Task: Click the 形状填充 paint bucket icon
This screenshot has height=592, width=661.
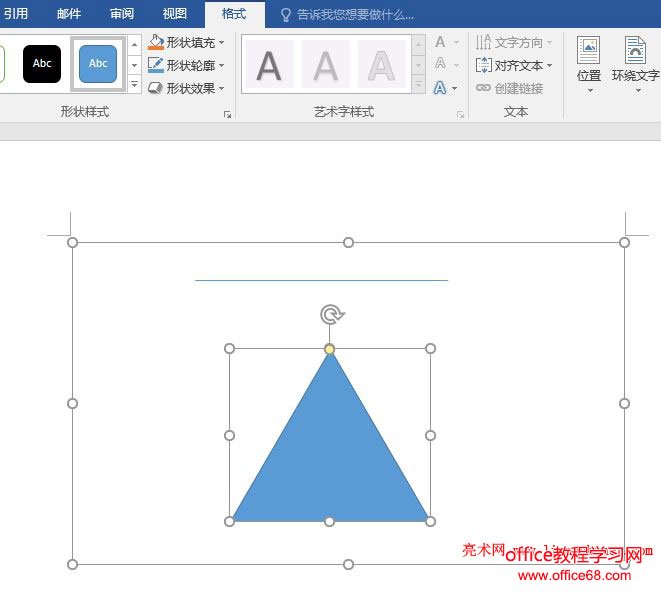Action: coord(156,42)
